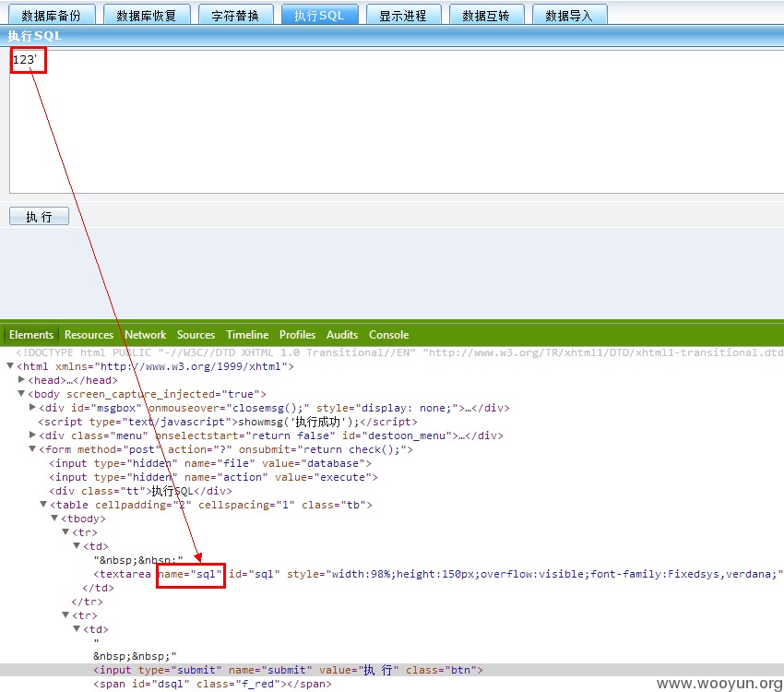This screenshot has height=692, width=784.
Task: Open the Sources devtools tab
Action: 196,335
